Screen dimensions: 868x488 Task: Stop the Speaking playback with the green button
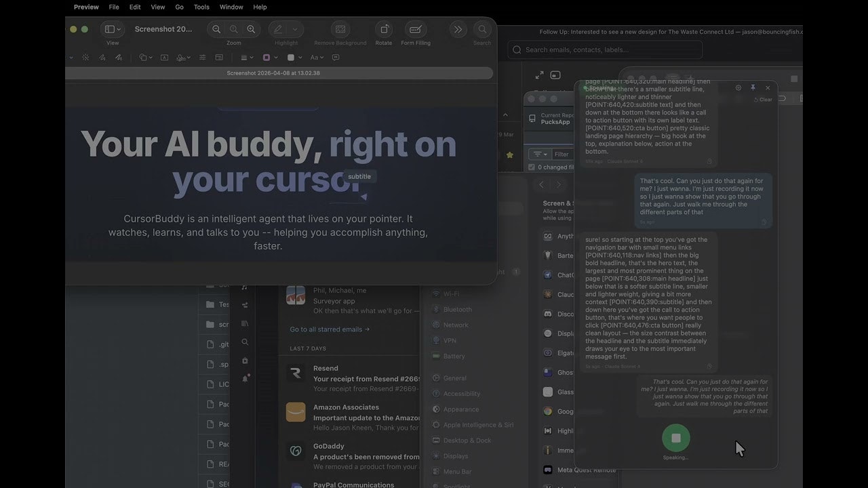[x=675, y=438]
